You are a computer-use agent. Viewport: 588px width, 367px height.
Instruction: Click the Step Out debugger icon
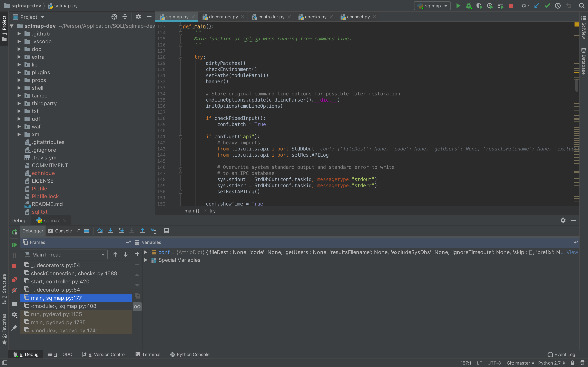point(143,231)
